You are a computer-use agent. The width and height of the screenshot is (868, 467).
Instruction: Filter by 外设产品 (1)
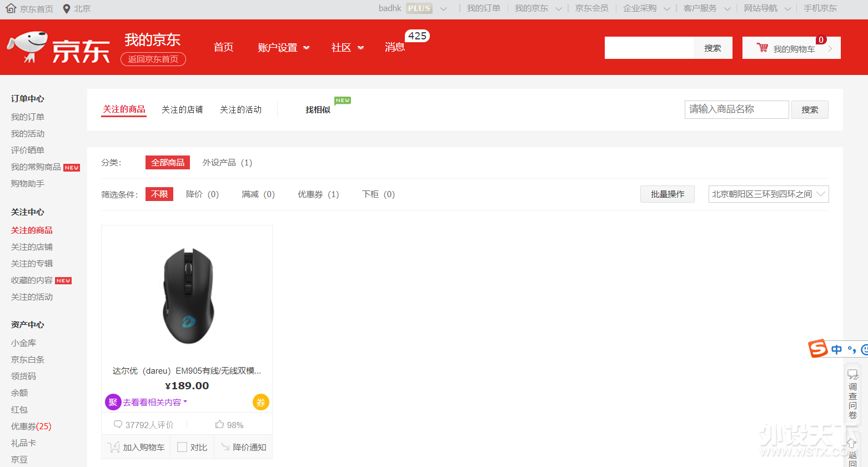(227, 162)
